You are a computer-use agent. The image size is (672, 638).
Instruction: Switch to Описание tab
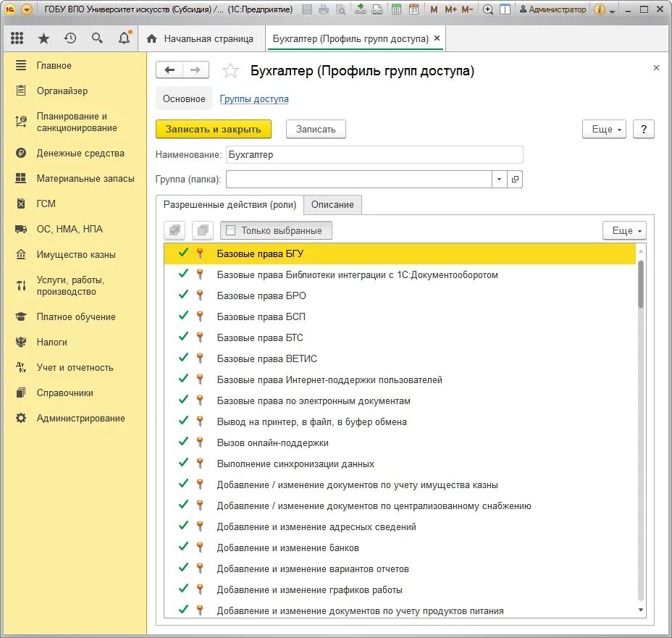point(332,205)
